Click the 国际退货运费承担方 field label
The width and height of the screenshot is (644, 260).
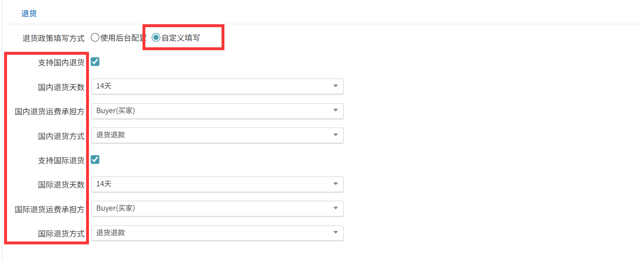50,209
